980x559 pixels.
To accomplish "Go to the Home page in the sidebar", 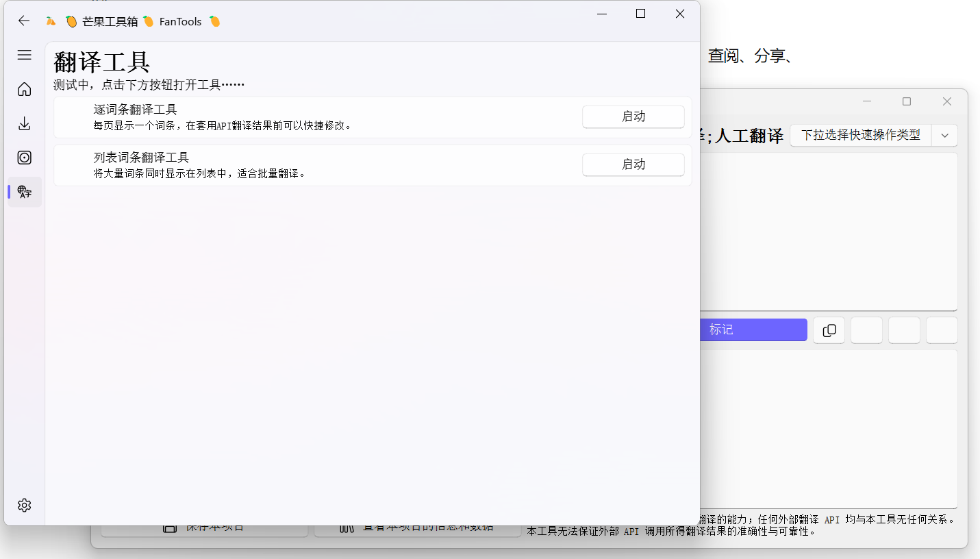I will click(x=25, y=89).
